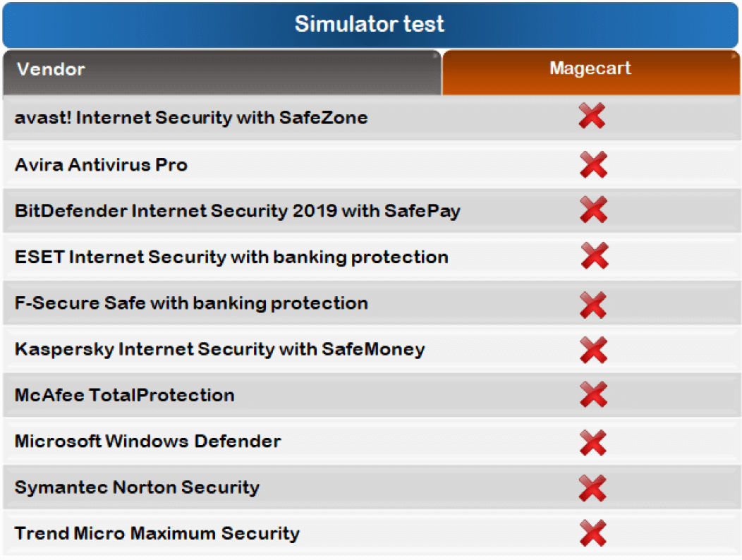Select the Trend Micro Maximum Security text

(157, 533)
